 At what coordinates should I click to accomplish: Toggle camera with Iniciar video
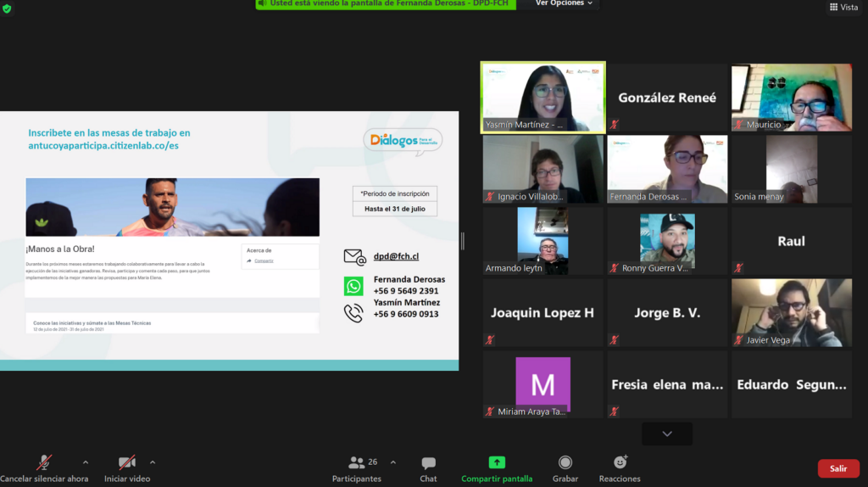pyautogui.click(x=126, y=468)
